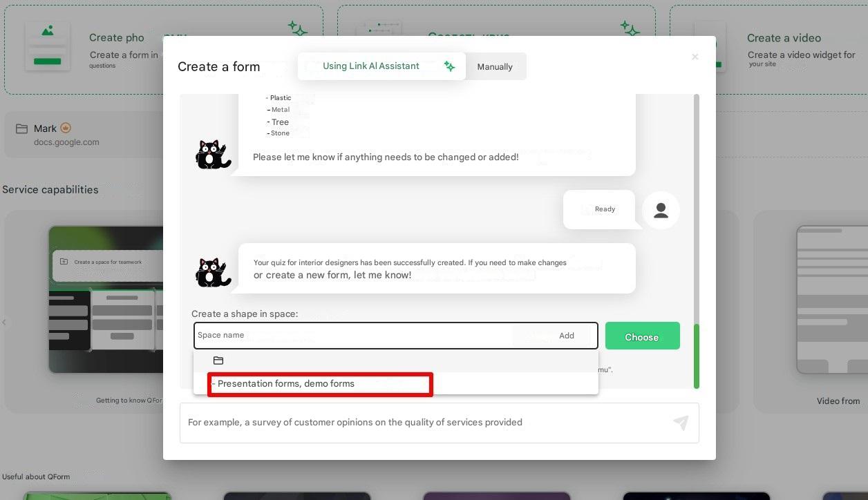Click the sparkle icon beside Link AI Assistant
Viewport: 868px width, 500px height.
pos(449,66)
